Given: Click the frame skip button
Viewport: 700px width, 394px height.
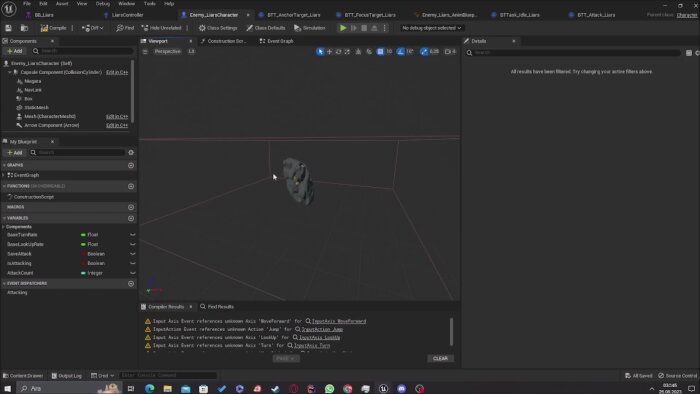Looking at the screenshot, I should [x=354, y=28].
